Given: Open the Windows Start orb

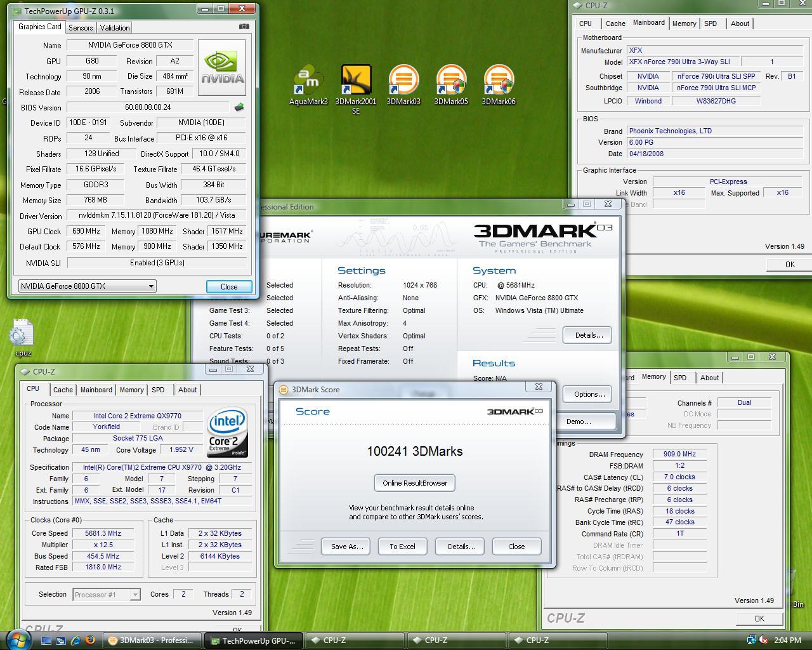Looking at the screenshot, I should pyautogui.click(x=17, y=639).
